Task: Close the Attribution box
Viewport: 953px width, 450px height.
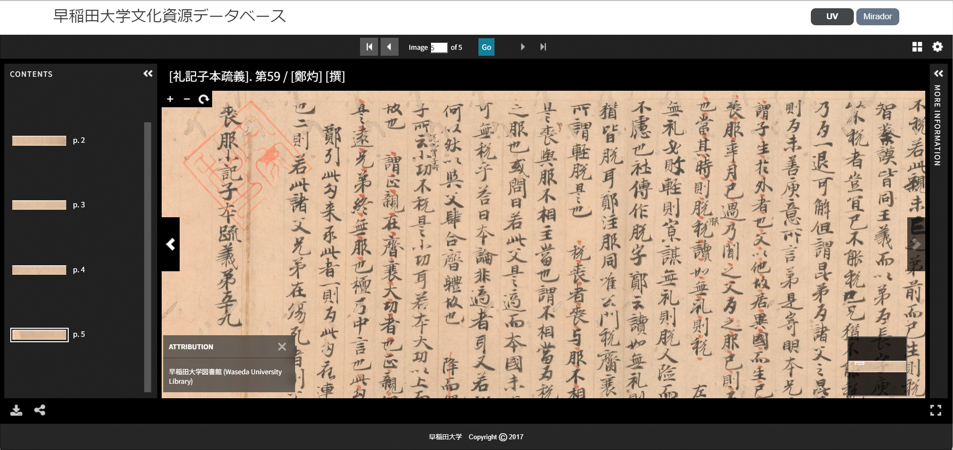Action: (x=282, y=347)
